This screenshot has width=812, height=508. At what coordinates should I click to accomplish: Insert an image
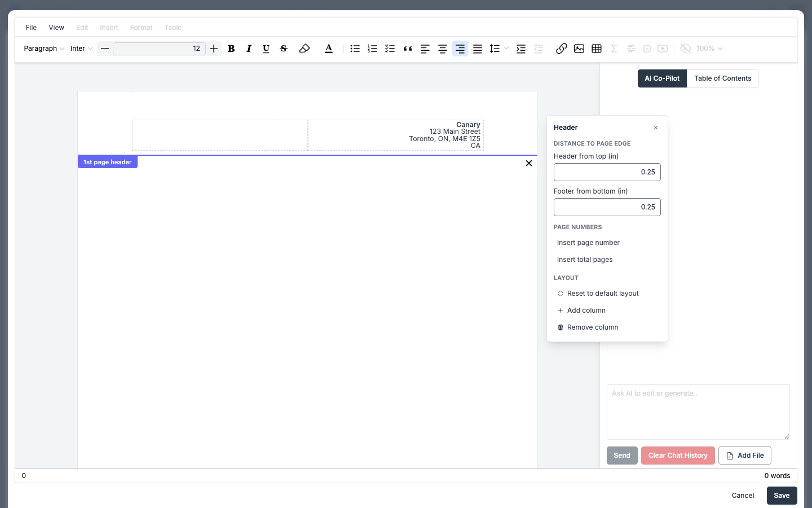[579, 49]
